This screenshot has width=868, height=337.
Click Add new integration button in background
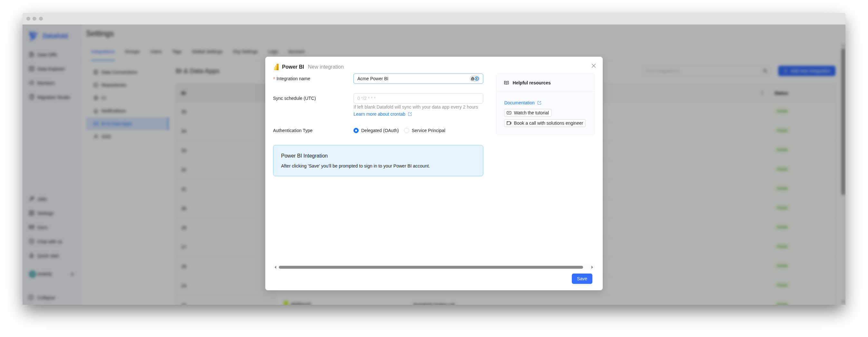(x=806, y=71)
